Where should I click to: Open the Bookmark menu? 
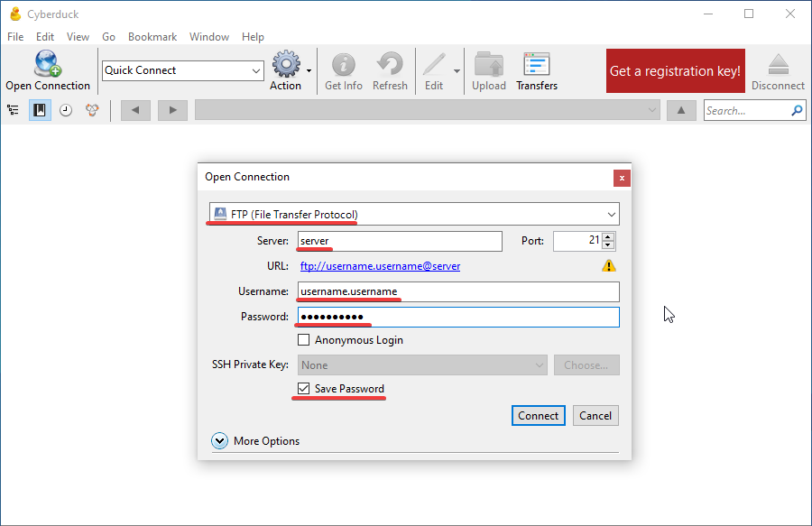[x=152, y=37]
